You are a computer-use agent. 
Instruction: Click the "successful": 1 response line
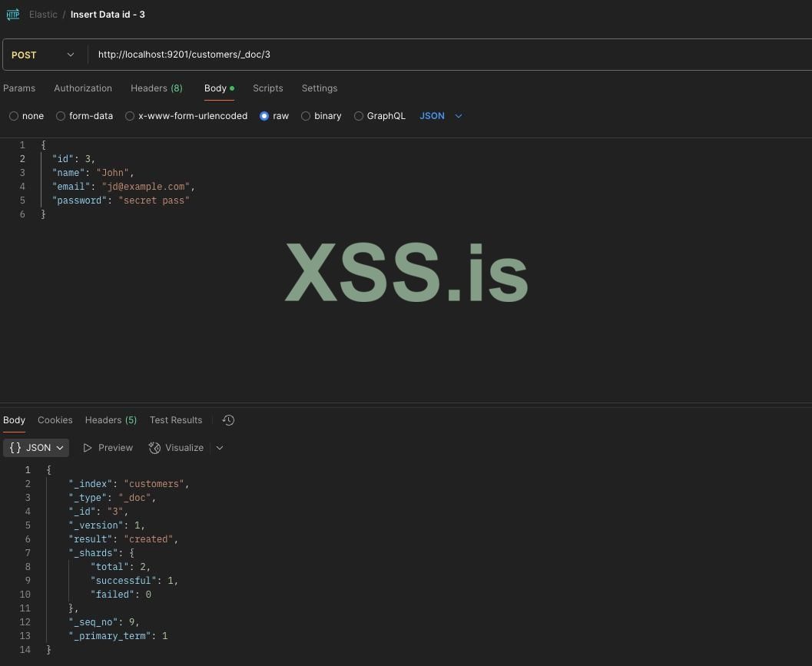coord(134,581)
